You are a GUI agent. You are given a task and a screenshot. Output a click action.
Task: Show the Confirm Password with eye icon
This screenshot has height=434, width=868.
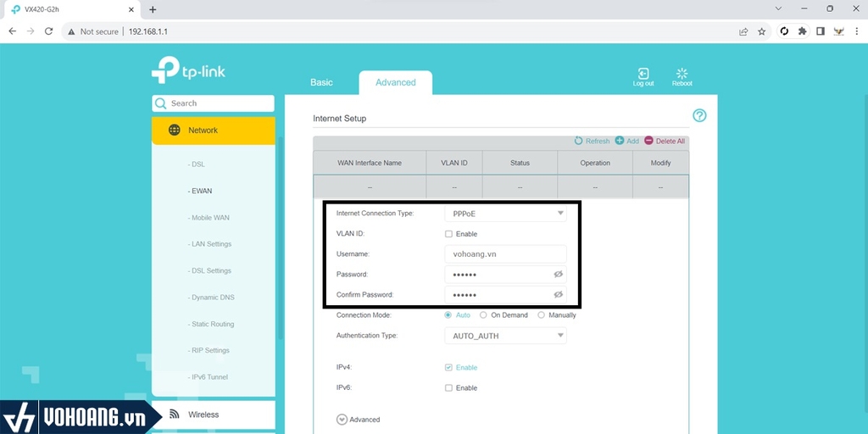(x=558, y=294)
